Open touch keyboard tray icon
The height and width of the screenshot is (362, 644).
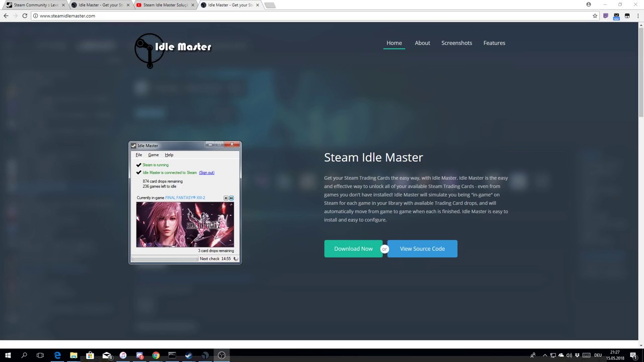point(586,355)
